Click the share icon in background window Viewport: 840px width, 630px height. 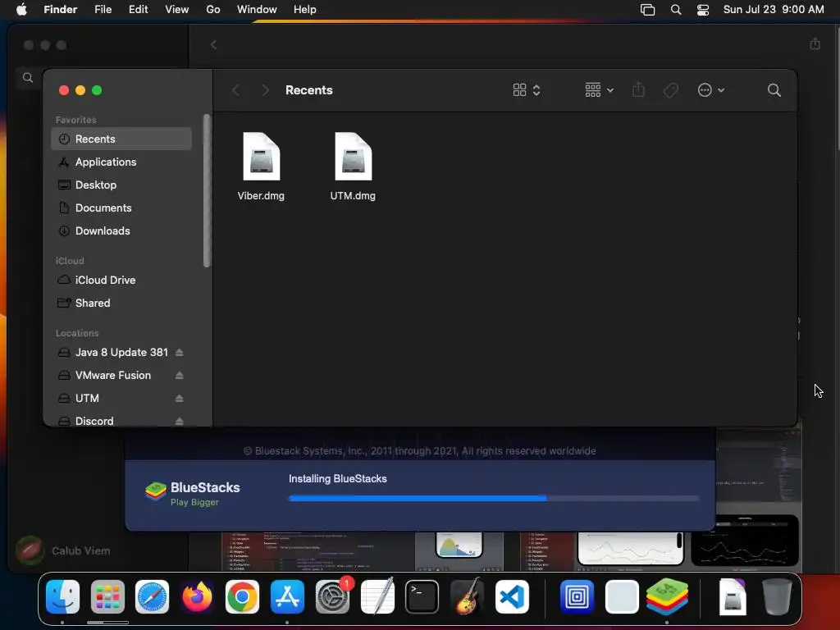815,43
